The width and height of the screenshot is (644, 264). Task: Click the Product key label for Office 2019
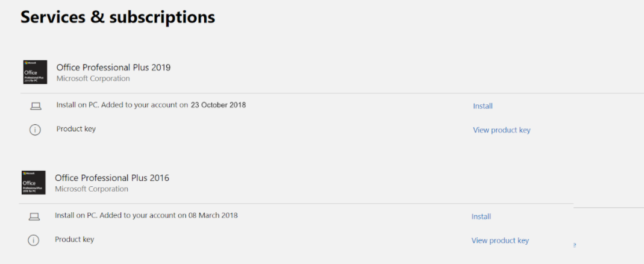point(76,128)
